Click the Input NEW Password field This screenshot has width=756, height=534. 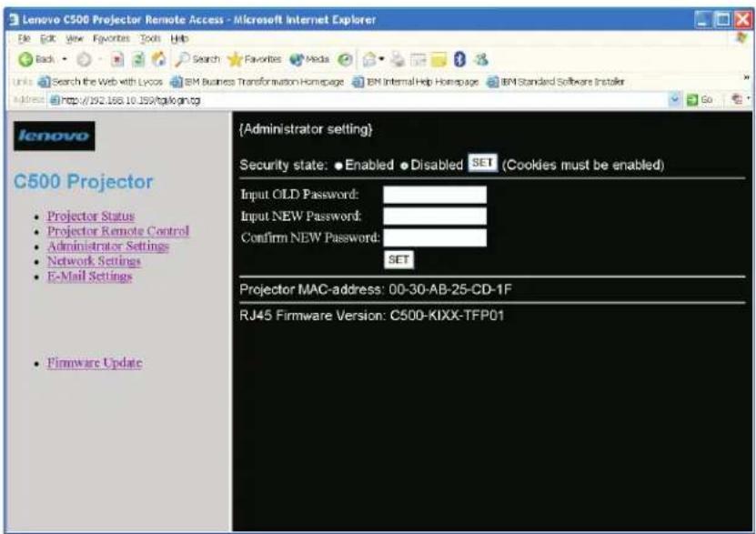pyautogui.click(x=435, y=216)
